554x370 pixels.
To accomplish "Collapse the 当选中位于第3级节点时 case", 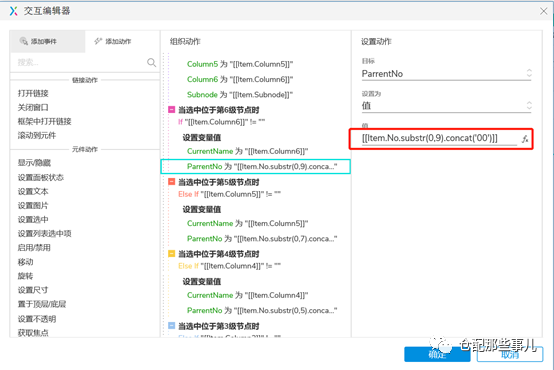I will pos(171,325).
